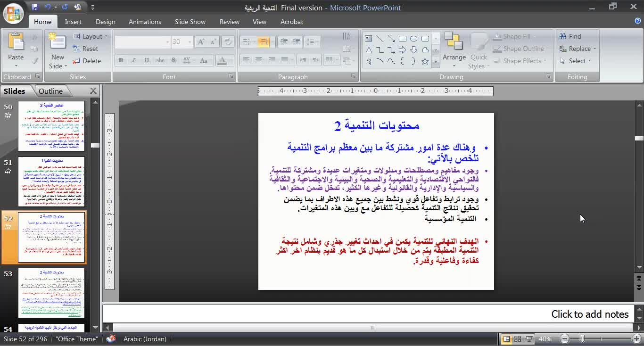Toggle Italic formatting
The image size is (644, 346).
(x=133, y=60)
